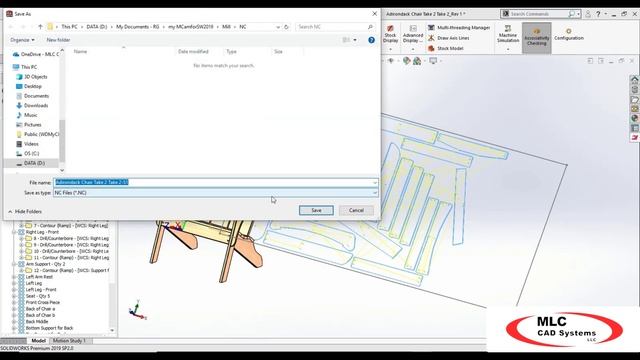Click the apply scene icon in the view toolbar
Image resolution: width=640 pixels, height=360 pixels.
(417, 61)
